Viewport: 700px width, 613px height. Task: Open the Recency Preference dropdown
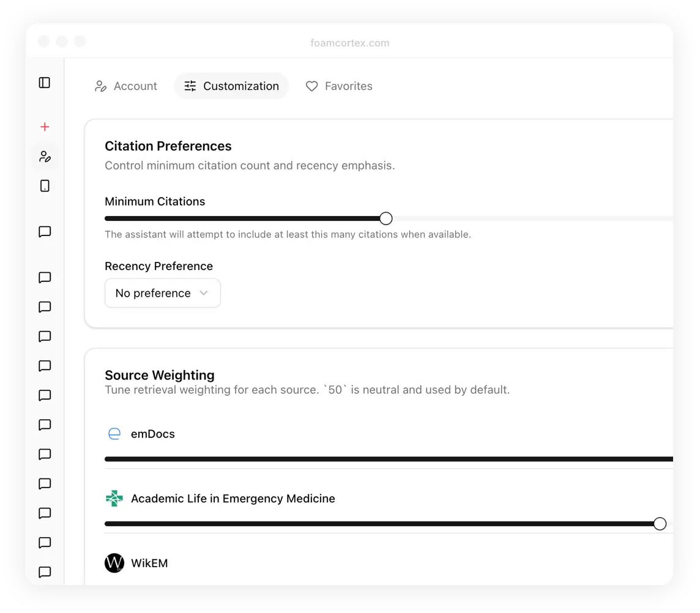pos(162,293)
